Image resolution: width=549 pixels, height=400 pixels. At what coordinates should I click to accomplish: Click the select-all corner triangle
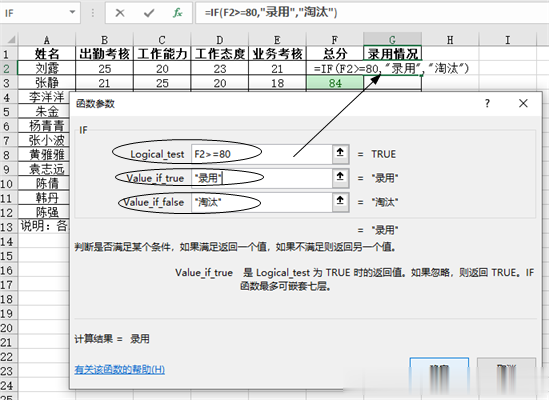[12, 39]
